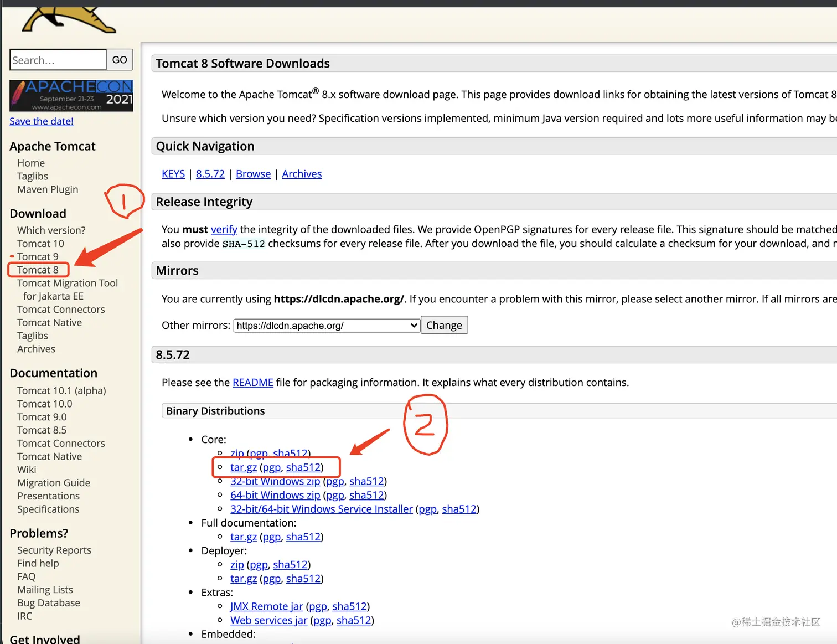The height and width of the screenshot is (644, 837).
Task: Follow the 'verify' integrity link
Action: point(224,229)
